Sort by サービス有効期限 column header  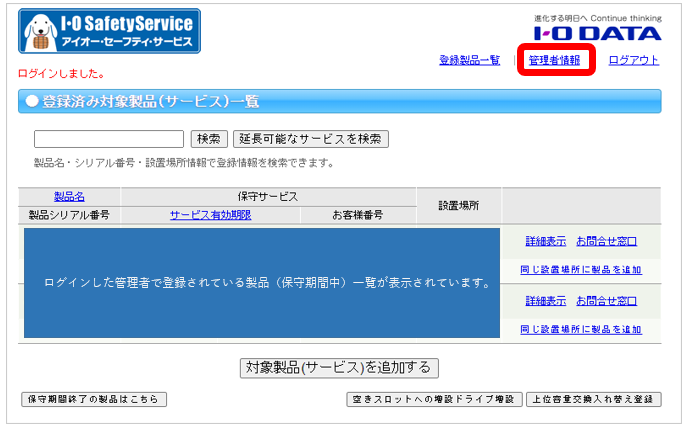click(210, 215)
